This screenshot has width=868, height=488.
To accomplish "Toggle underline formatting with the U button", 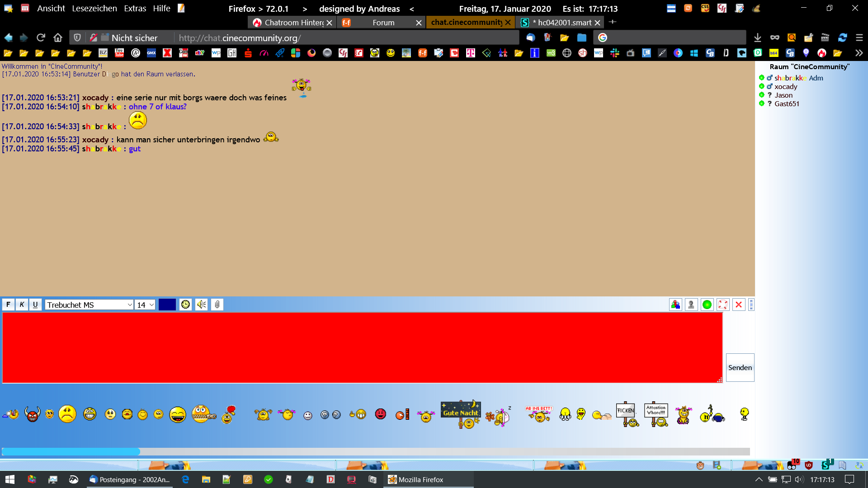I will pyautogui.click(x=35, y=305).
